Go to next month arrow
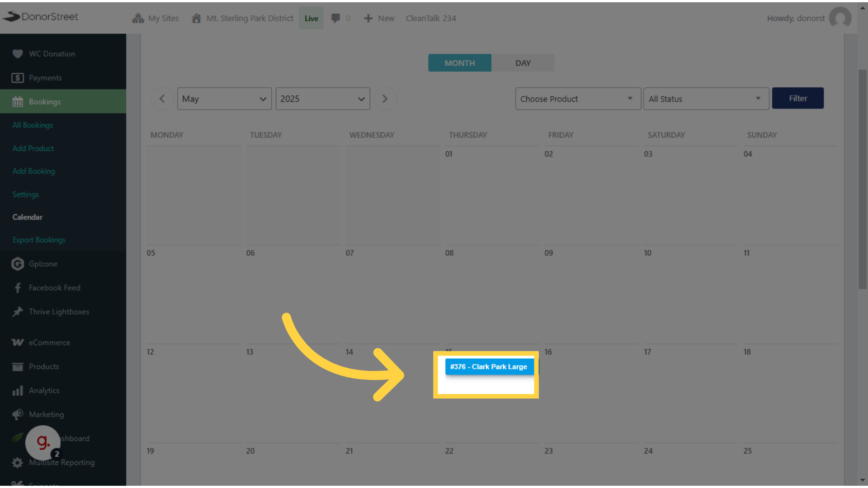This screenshot has height=488, width=868. click(x=385, y=99)
